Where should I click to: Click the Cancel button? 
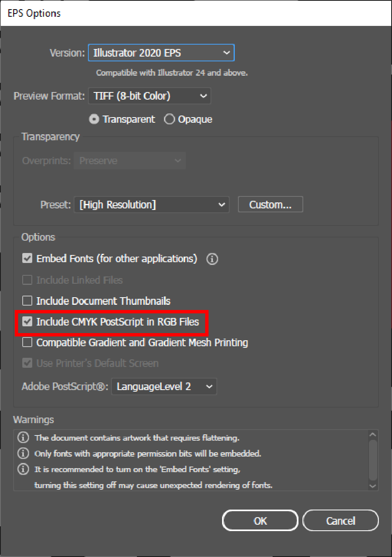[341, 521]
